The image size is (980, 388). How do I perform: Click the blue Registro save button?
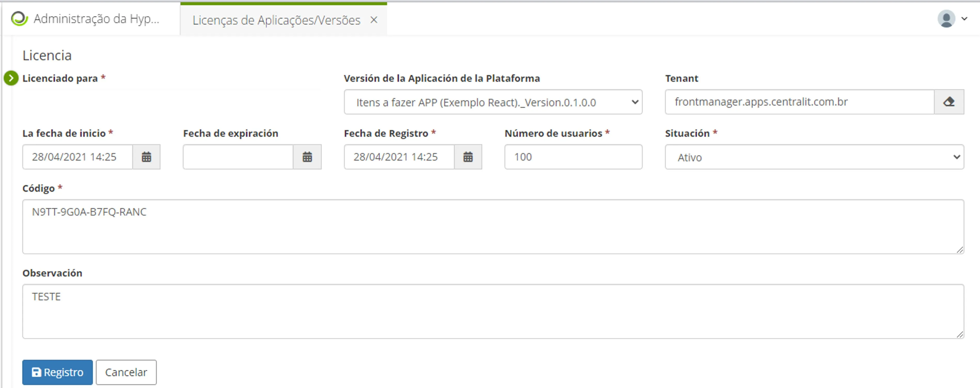(57, 372)
